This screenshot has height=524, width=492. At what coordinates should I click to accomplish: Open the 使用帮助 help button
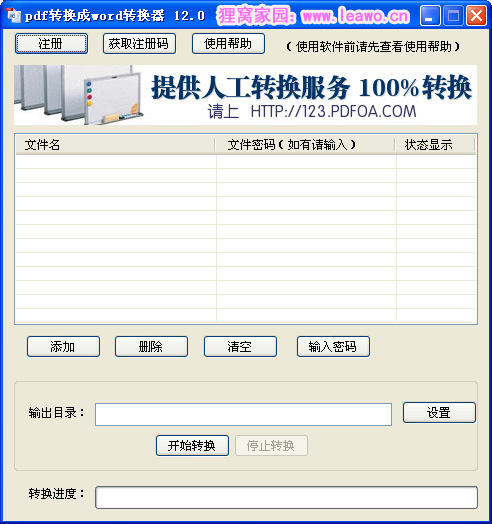click(x=228, y=43)
